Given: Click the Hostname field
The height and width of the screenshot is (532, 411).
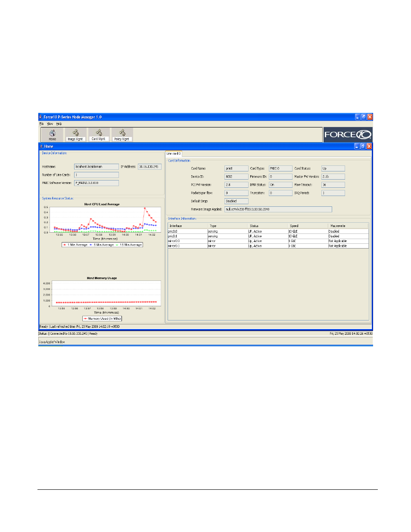Looking at the screenshot, I should [97, 166].
